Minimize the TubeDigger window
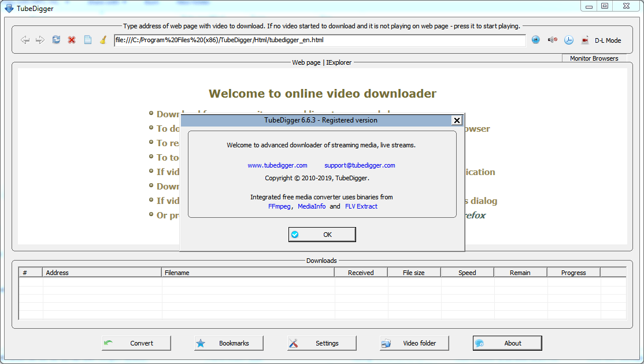This screenshot has width=644, height=364. (x=589, y=6)
